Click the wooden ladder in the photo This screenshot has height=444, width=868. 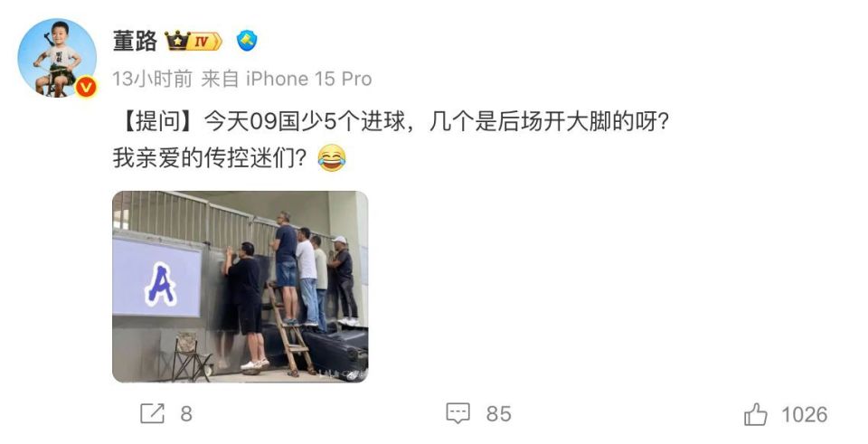[290, 328]
